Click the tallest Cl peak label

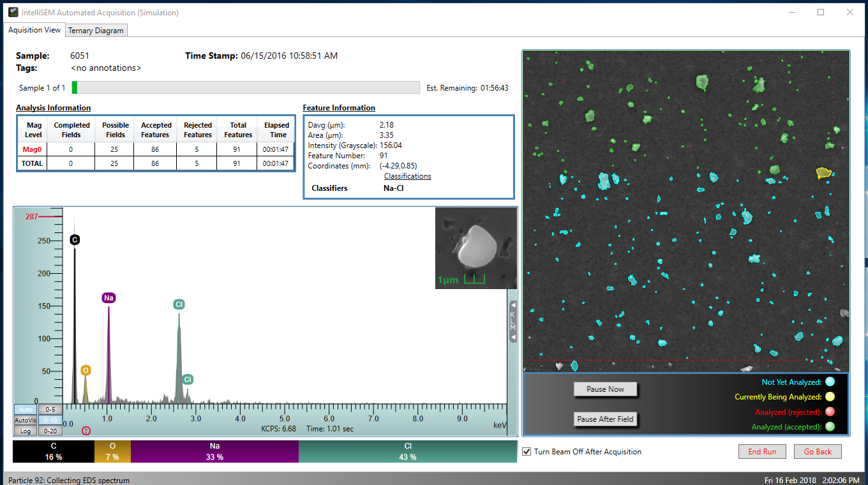click(x=179, y=304)
